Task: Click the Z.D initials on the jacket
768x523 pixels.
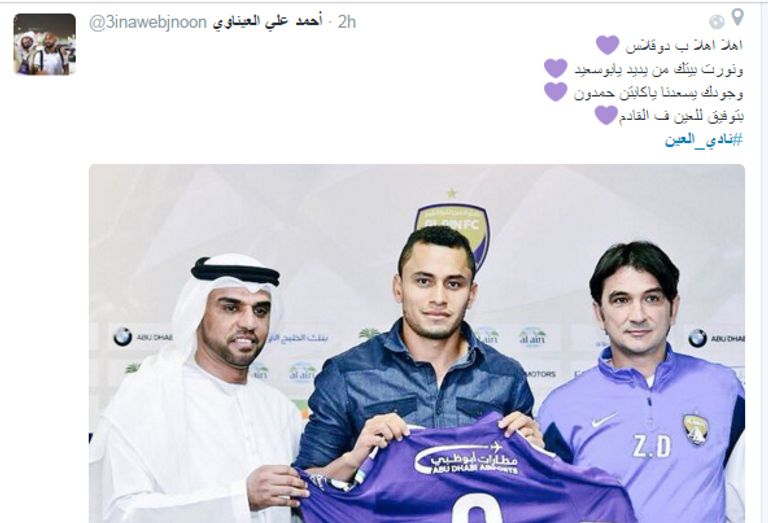Action: coord(651,446)
